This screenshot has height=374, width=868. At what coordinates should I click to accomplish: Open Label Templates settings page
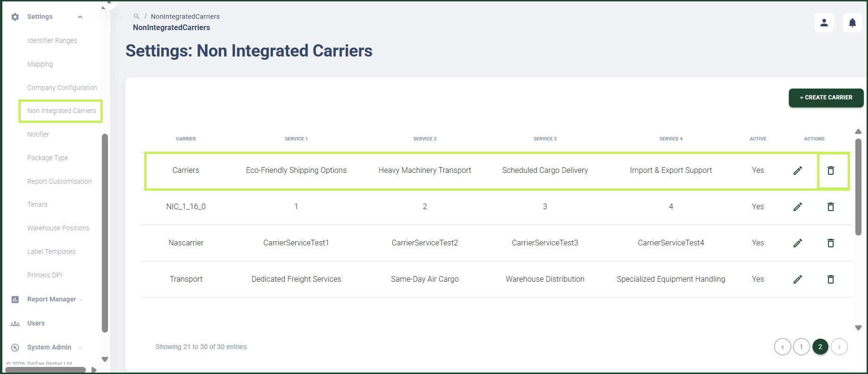[x=51, y=252]
